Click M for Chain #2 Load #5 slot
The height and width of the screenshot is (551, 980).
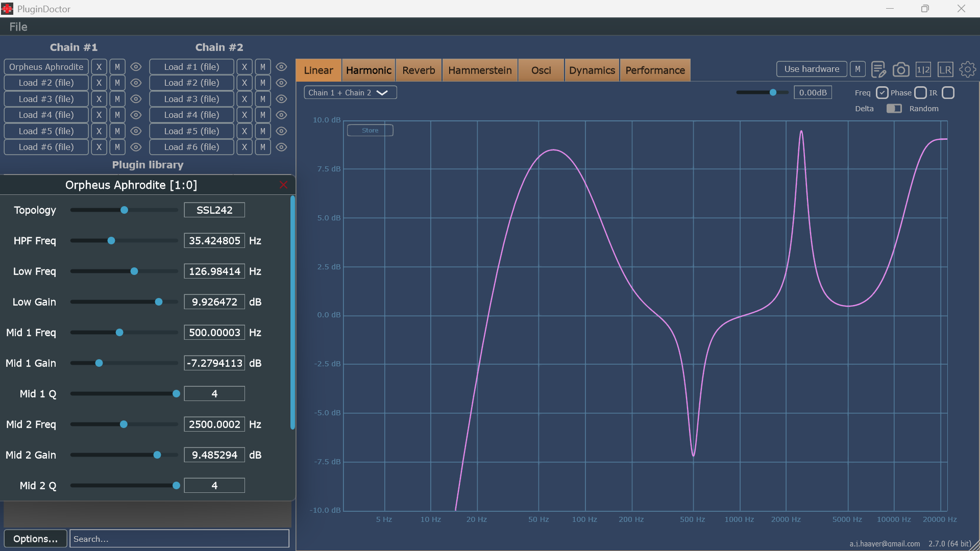coord(263,131)
